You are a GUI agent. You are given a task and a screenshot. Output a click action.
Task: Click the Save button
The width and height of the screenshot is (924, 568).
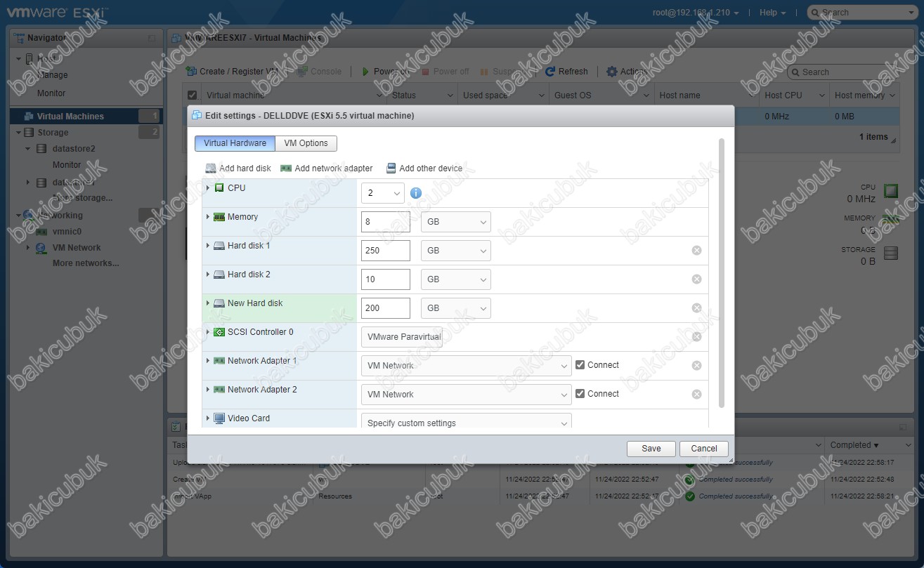point(651,449)
